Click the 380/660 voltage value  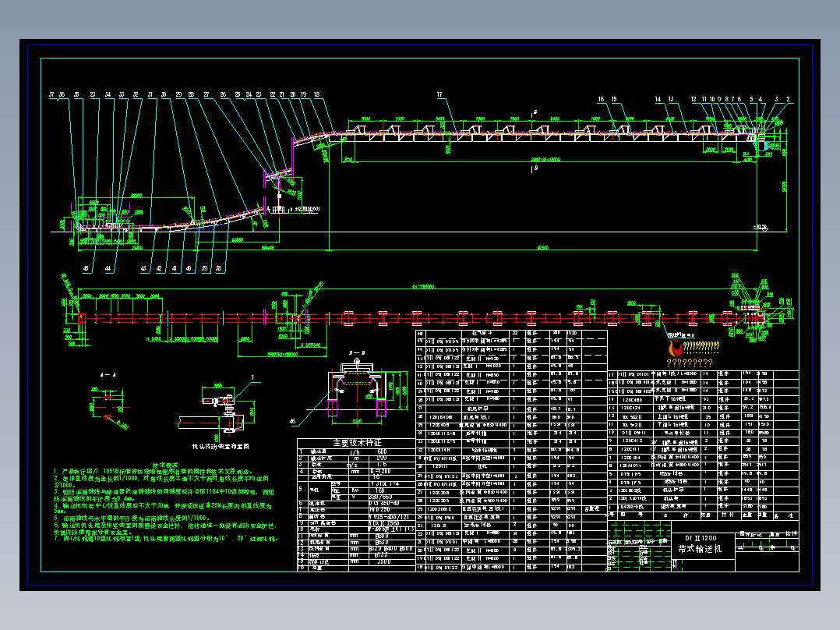coord(380,497)
